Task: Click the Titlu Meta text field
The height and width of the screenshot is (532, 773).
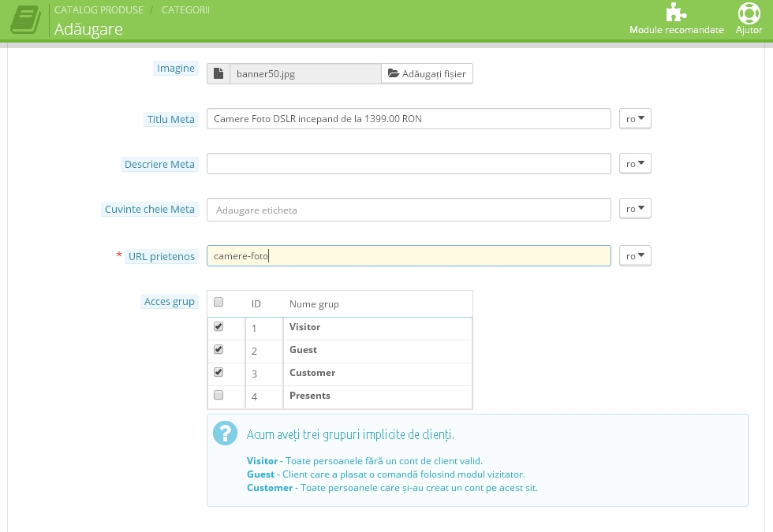Action: point(408,119)
